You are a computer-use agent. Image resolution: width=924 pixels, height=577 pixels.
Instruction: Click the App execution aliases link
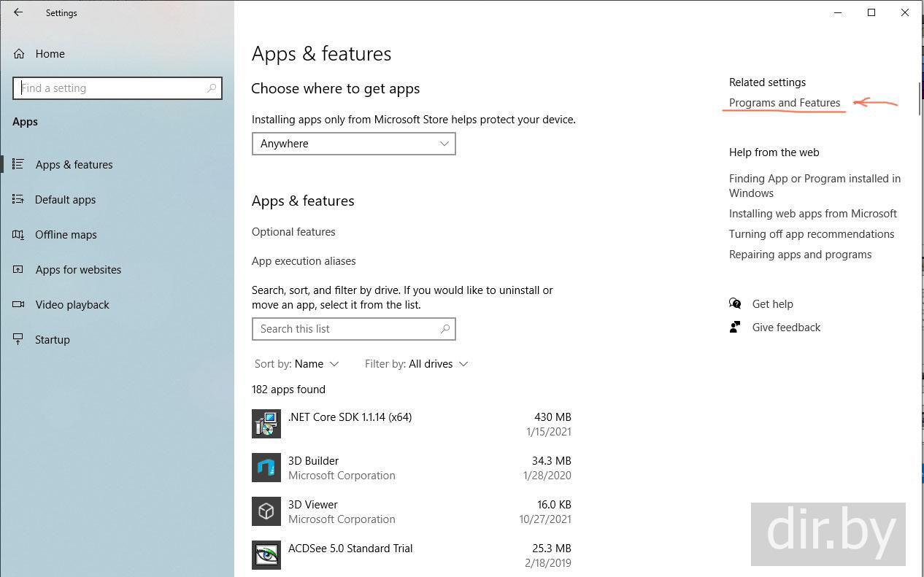(x=304, y=260)
